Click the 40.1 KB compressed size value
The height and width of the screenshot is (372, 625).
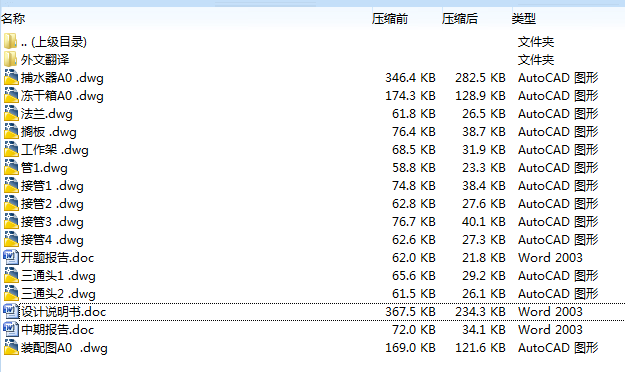484,221
